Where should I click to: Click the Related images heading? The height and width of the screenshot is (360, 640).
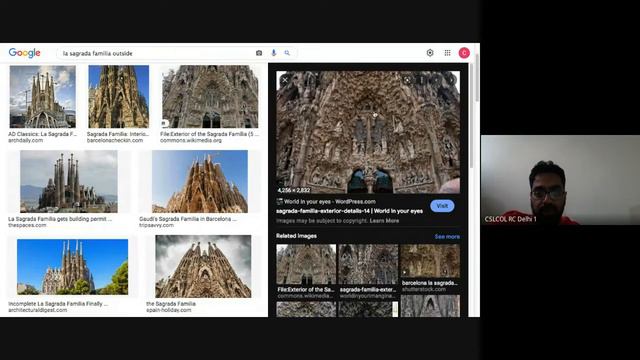(296, 236)
